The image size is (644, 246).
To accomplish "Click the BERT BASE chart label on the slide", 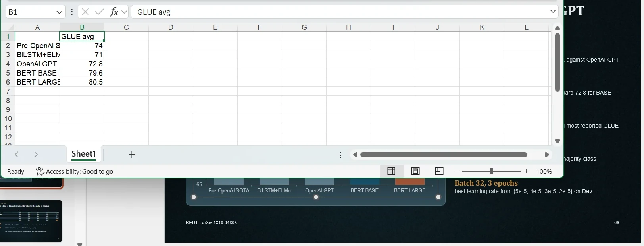I will pyautogui.click(x=364, y=191).
